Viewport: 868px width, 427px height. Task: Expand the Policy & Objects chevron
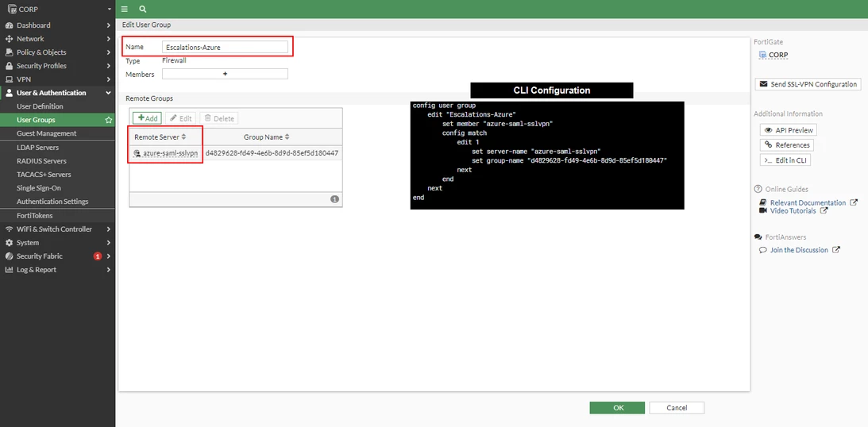[109, 52]
